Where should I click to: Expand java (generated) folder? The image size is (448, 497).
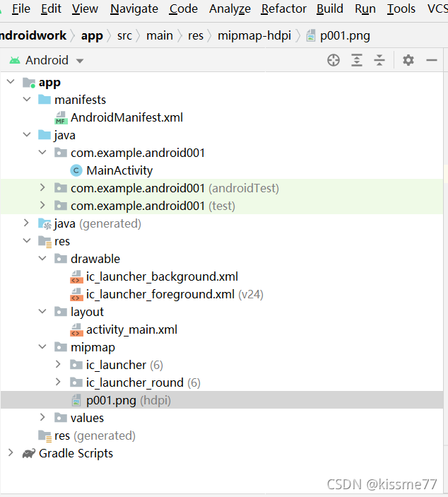[27, 223]
